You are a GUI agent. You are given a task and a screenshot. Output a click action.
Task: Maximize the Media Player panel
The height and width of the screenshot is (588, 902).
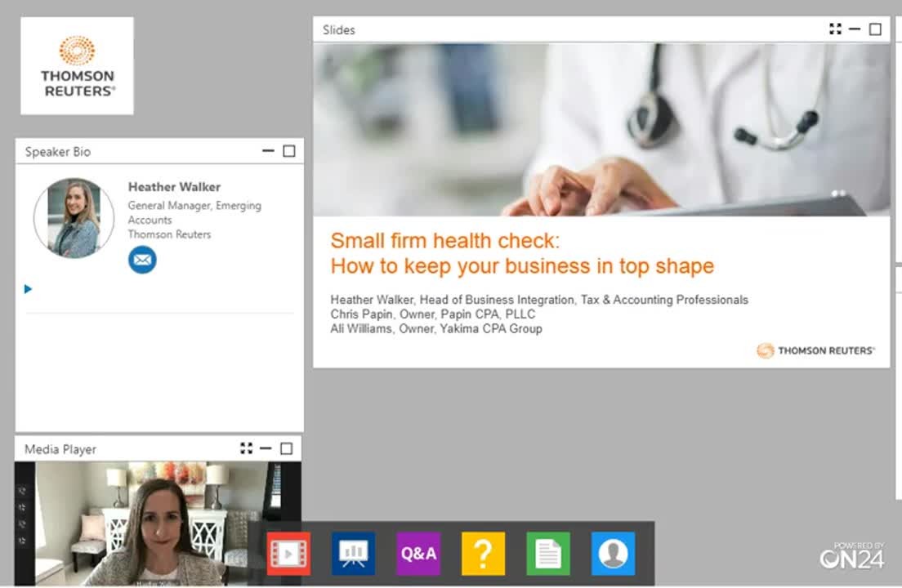click(286, 448)
